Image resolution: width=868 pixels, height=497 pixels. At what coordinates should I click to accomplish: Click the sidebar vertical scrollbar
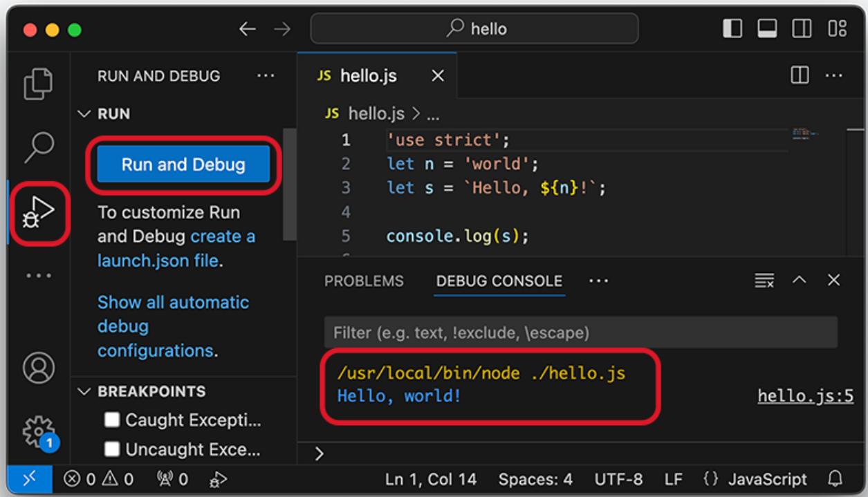click(289, 180)
